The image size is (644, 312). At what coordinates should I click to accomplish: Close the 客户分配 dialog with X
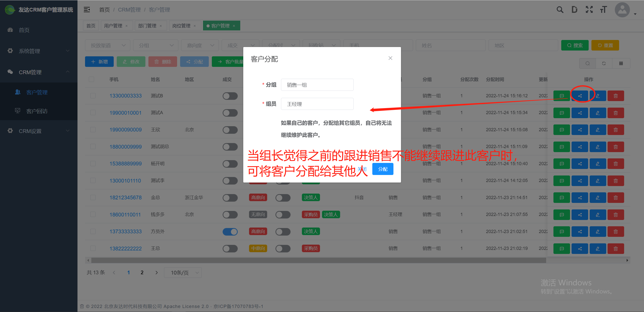tap(390, 58)
